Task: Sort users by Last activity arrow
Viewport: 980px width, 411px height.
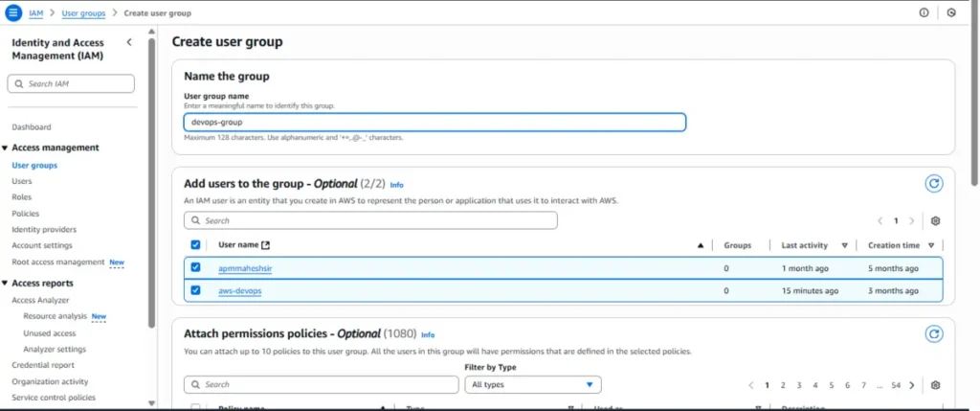Action: click(x=844, y=246)
